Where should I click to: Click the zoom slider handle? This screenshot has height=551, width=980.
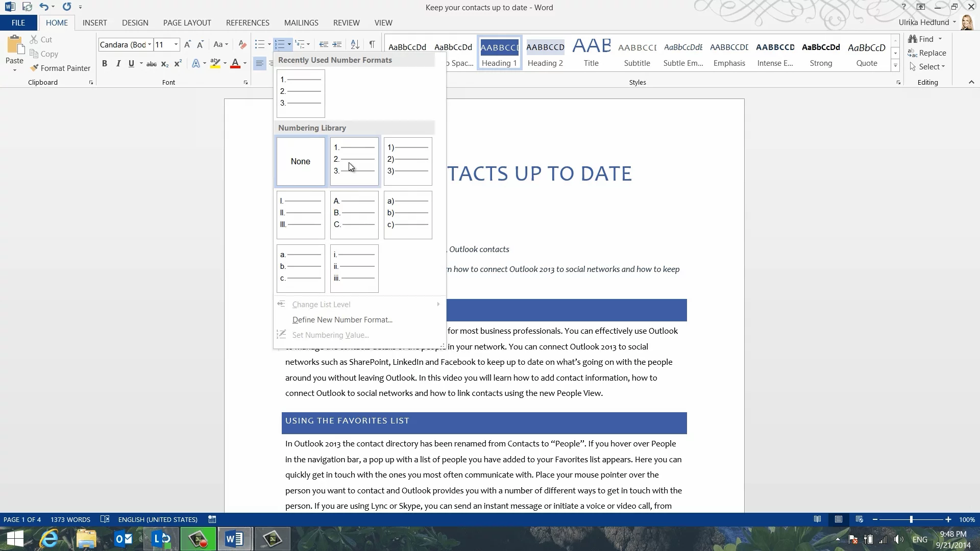point(911,519)
